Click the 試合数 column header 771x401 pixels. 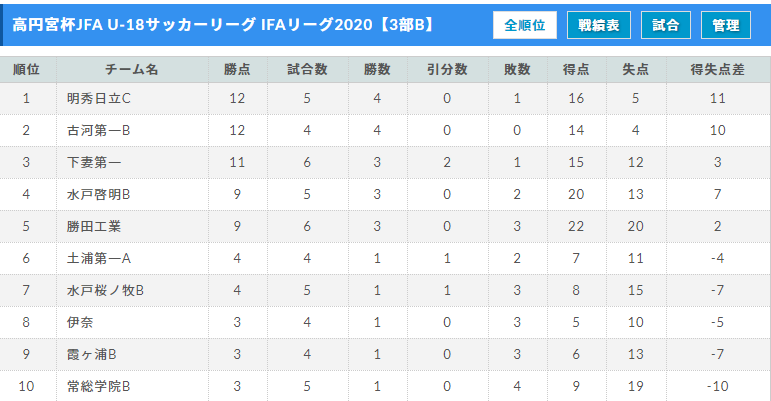pyautogui.click(x=307, y=70)
